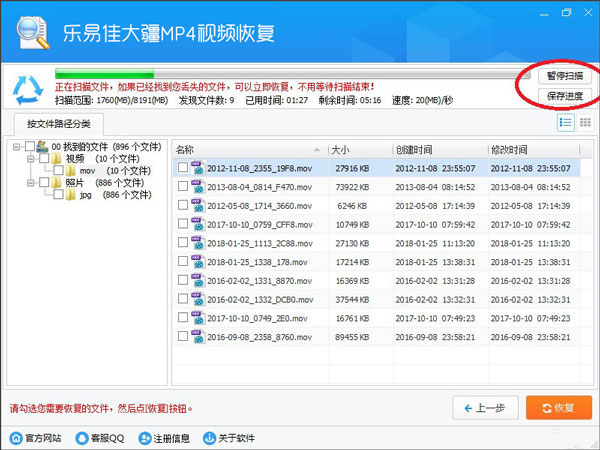This screenshot has width=600, height=450.
Task: Check the box for 2012-11-08_2355_19F8.mov
Action: (183, 167)
